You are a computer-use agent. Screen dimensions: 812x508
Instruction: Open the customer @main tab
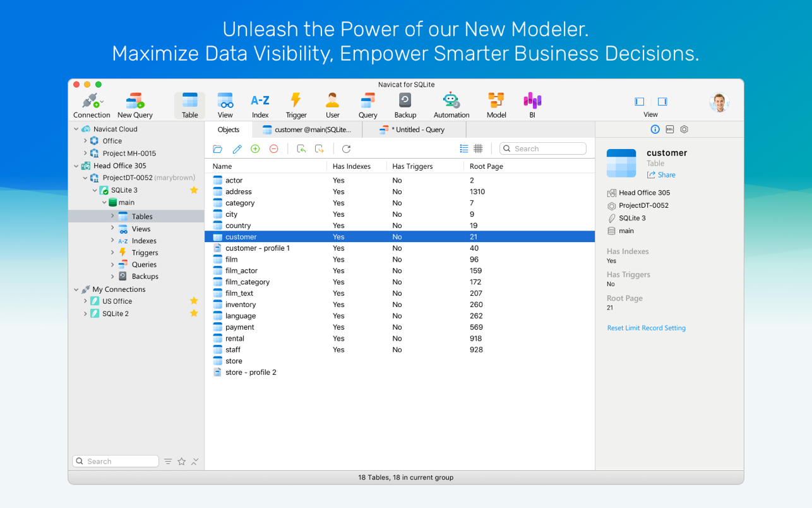pos(307,130)
